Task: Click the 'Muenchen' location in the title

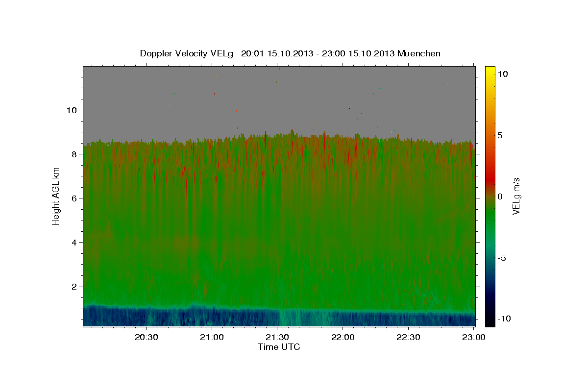Action: click(419, 53)
